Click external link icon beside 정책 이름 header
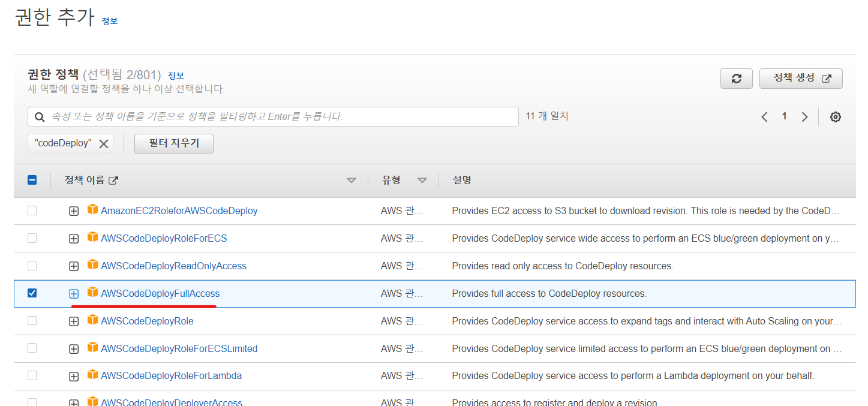Image resolution: width=868 pixels, height=406 pixels. coord(113,181)
